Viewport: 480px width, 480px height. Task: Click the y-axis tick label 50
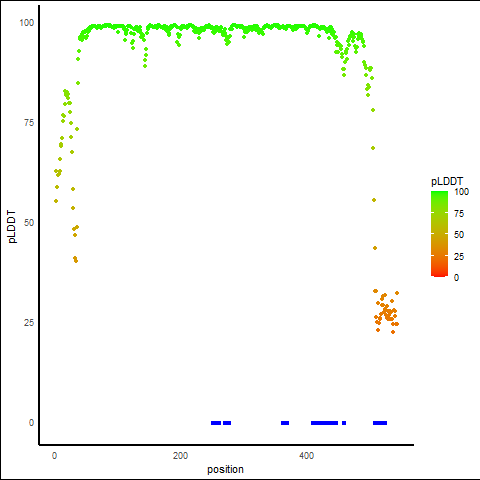(x=29, y=223)
